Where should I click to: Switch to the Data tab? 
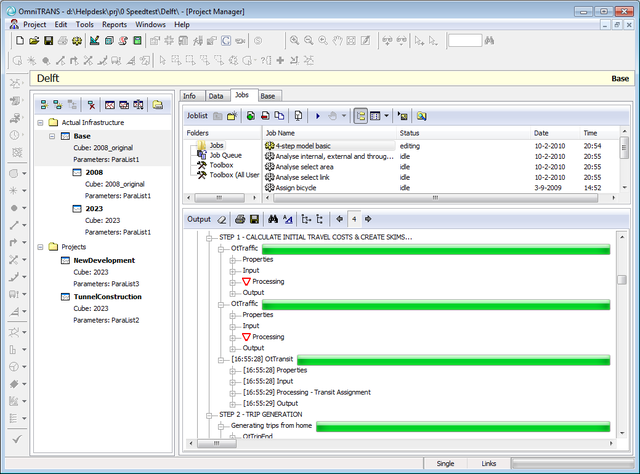pyautogui.click(x=216, y=96)
